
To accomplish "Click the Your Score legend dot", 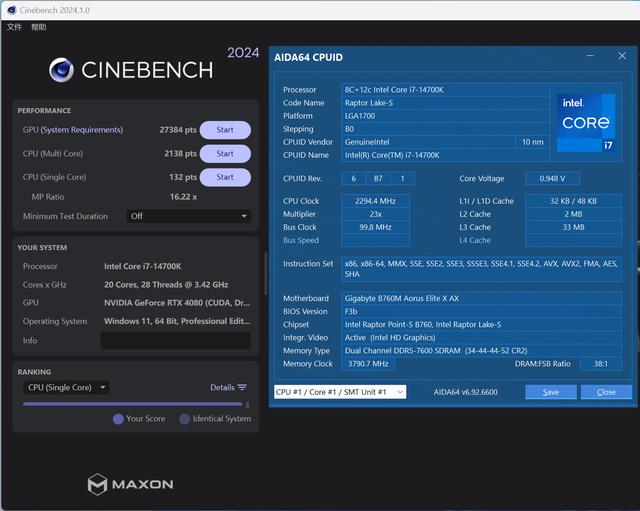I will click(x=118, y=419).
